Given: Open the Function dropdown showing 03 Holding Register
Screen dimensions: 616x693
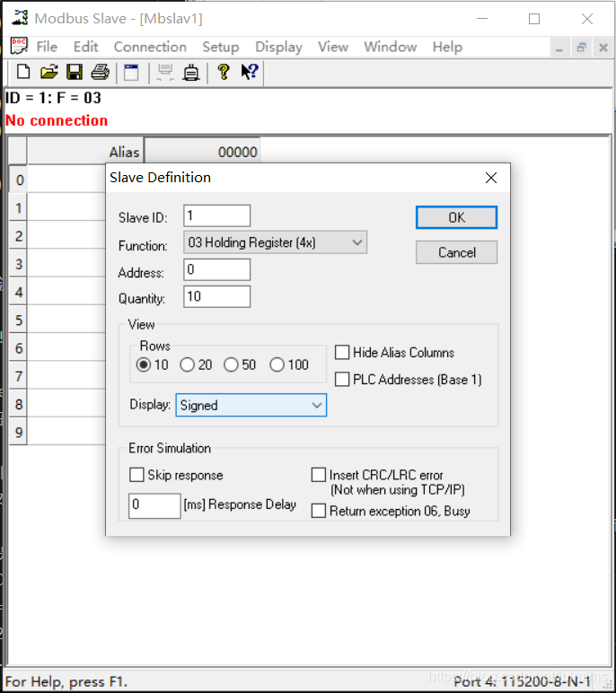Looking at the screenshot, I should [x=275, y=242].
